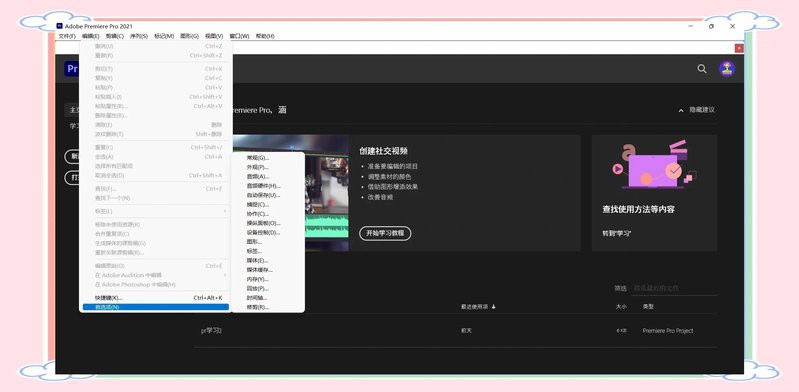Viewport: 799px width, 392px height.
Task: Click the 查找使用方法等内容 card illustration
Action: (x=654, y=164)
